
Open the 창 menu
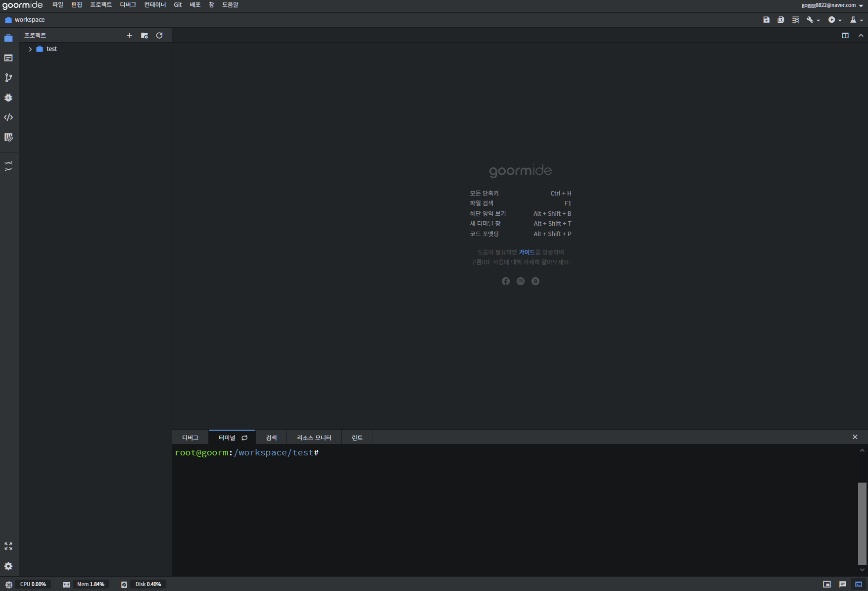[x=211, y=5]
